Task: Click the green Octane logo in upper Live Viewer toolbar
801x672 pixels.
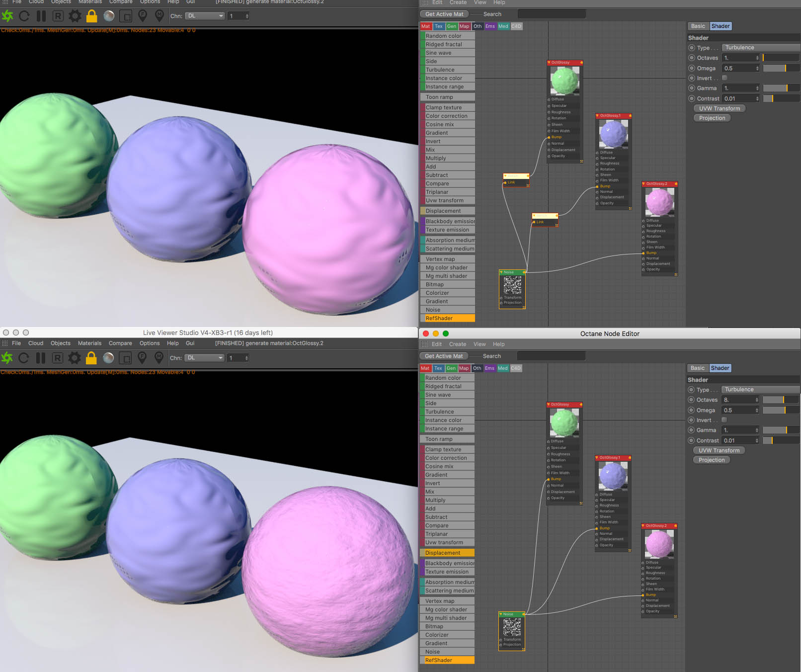Action: click(7, 16)
